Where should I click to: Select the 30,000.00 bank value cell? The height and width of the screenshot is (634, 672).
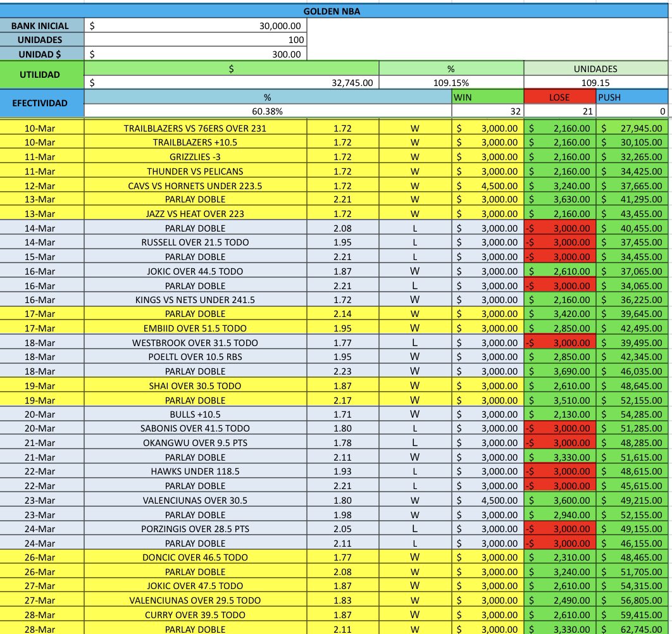tap(196, 26)
